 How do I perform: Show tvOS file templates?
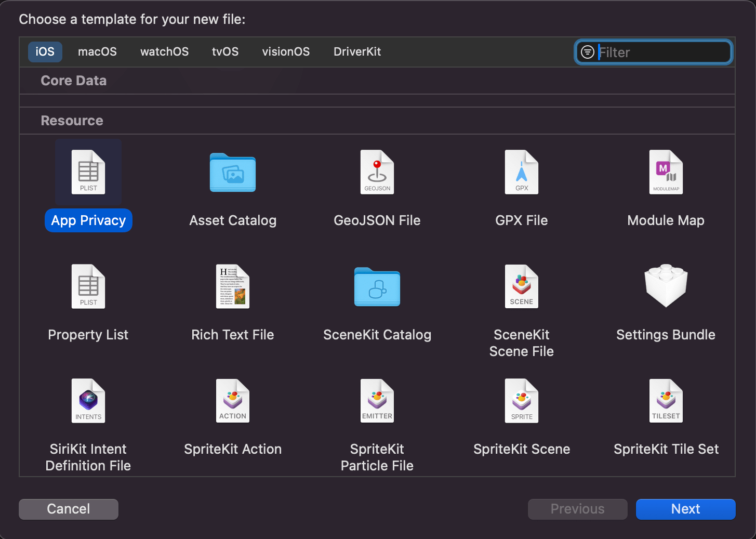[225, 52]
